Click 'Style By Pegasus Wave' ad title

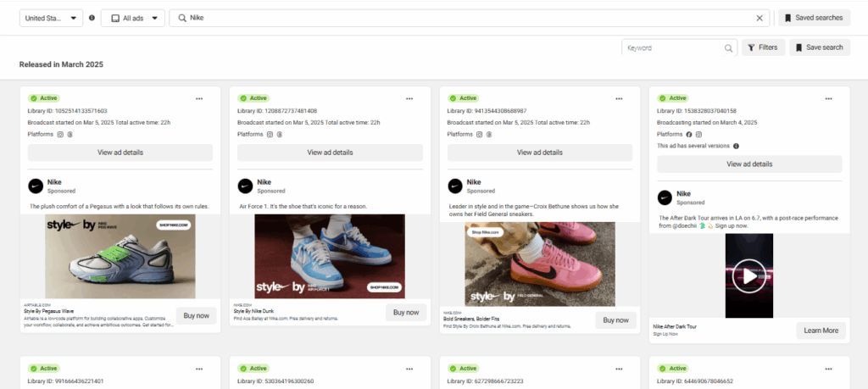(x=48, y=312)
